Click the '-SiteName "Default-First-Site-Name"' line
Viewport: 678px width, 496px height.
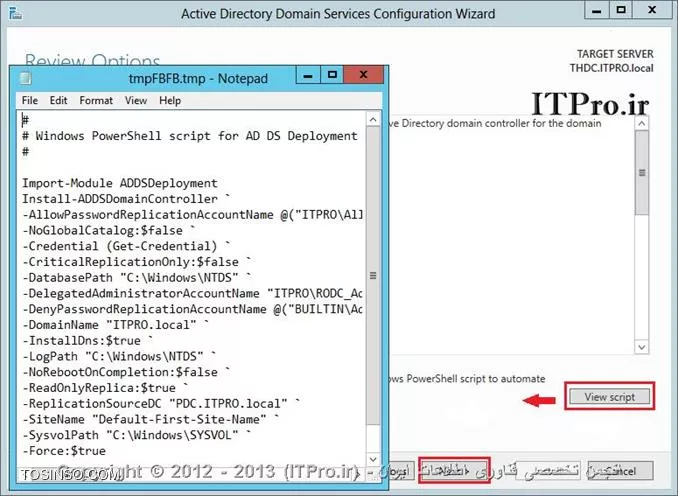point(151,419)
